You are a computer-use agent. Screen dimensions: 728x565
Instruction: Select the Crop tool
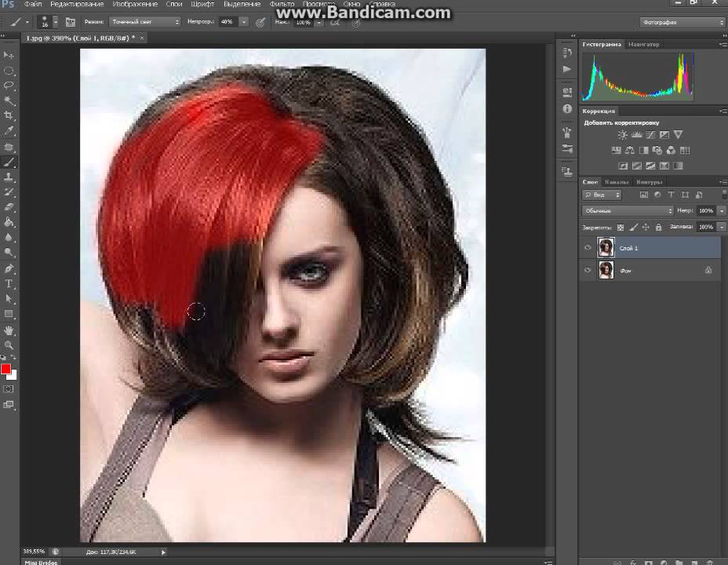[9, 115]
